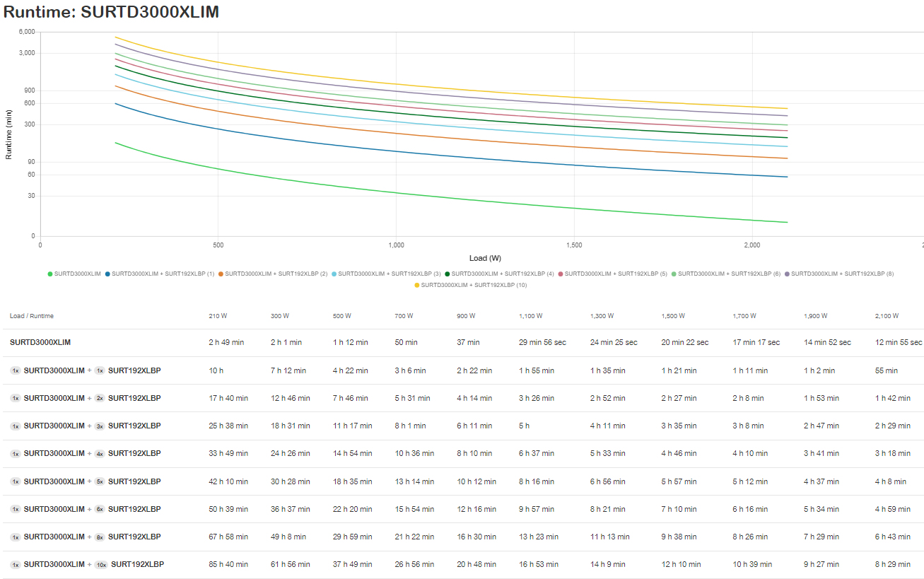Click the 3x battery pack quantity badge
Image resolution: width=924 pixels, height=579 pixels.
point(100,426)
